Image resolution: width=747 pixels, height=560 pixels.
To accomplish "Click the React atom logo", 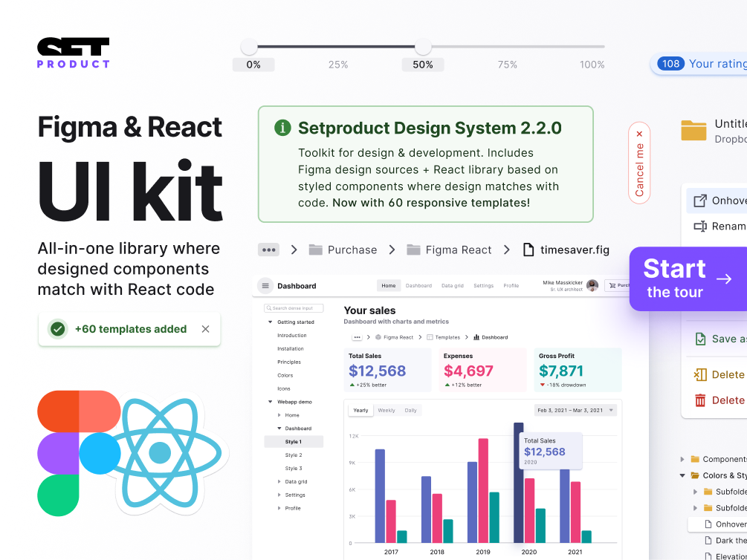I will click(160, 453).
